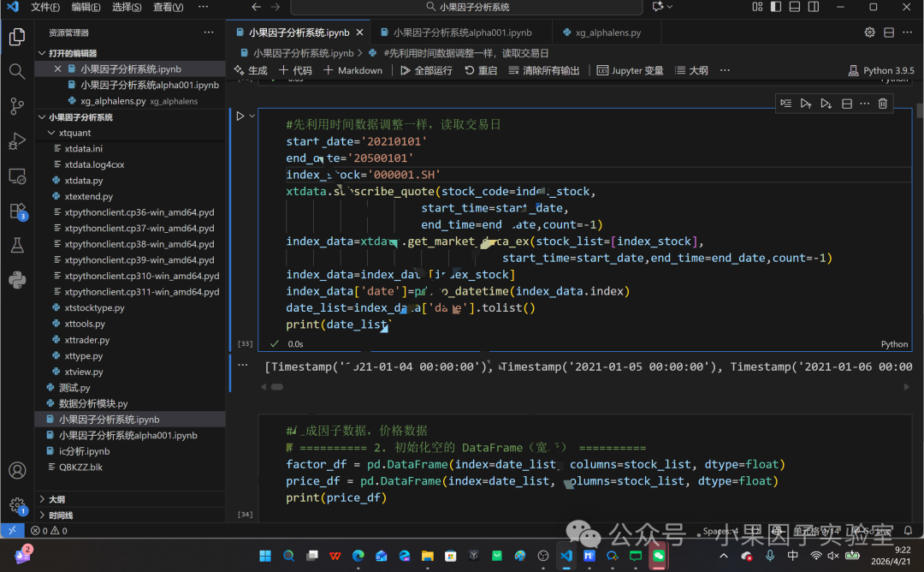Viewport: 924px width, 572px height.
Task: Open notebook toolbar overflow menu after 大纲
Action: pos(725,70)
